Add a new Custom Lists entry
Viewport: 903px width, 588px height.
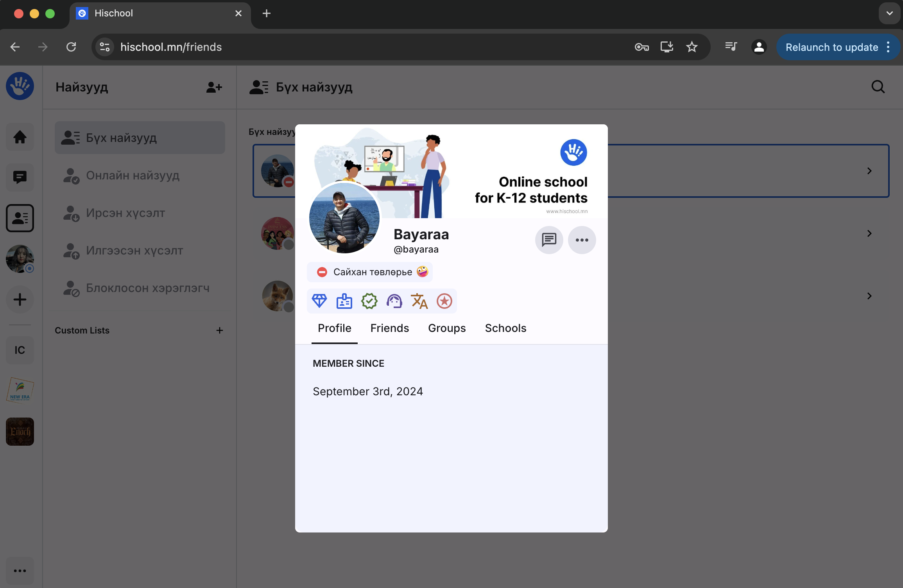coord(220,330)
